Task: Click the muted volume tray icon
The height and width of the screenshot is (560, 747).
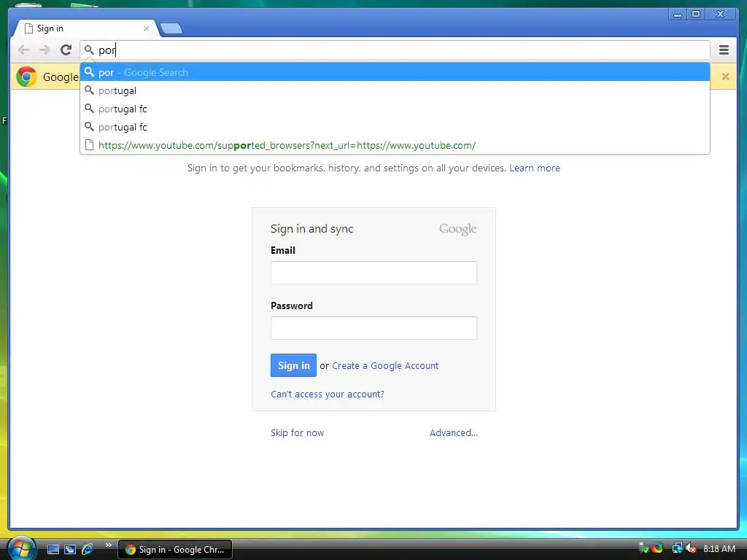Action: pos(691,548)
